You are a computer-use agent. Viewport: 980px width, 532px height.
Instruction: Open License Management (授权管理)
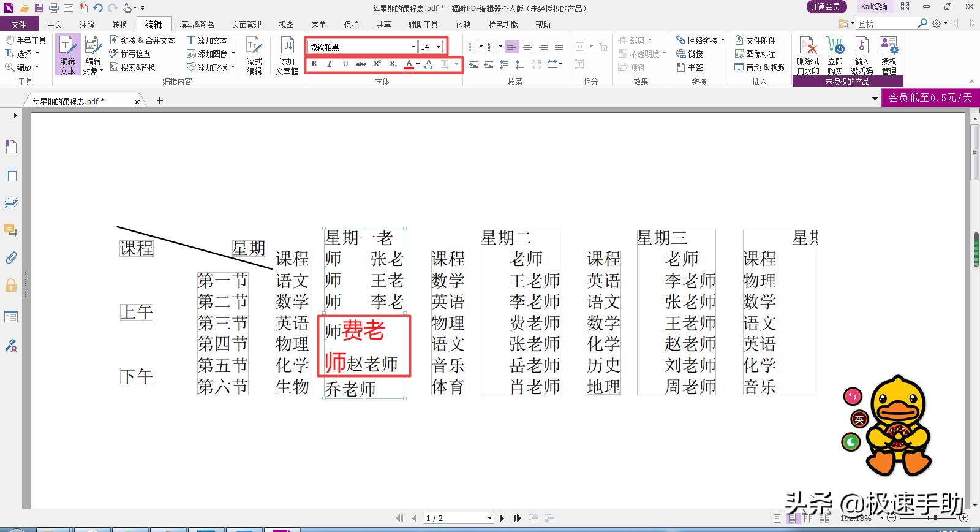pos(889,55)
